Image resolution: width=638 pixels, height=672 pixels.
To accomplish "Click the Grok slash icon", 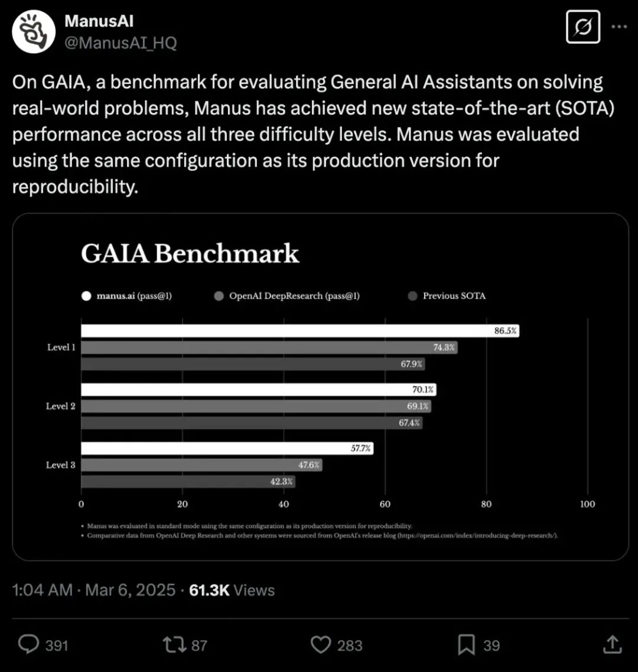I will [582, 27].
